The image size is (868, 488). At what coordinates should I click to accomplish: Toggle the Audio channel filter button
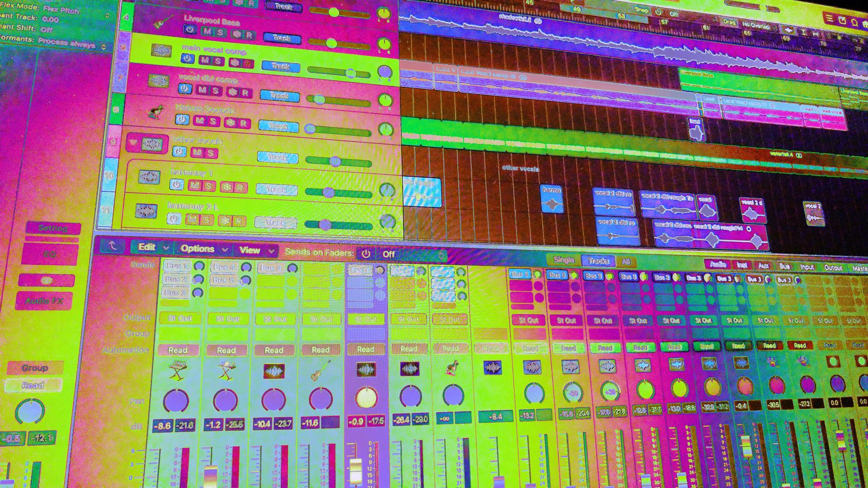[718, 264]
